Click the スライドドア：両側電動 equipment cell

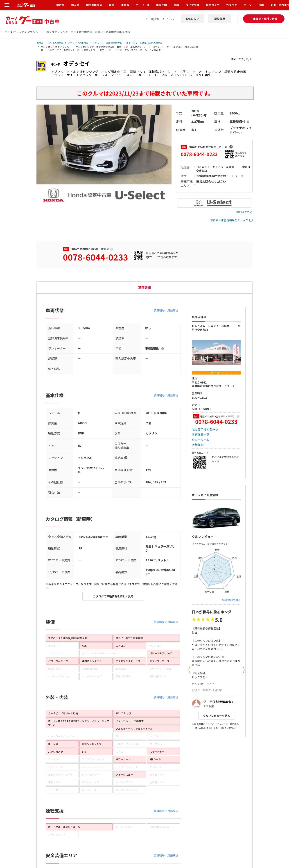point(147,638)
